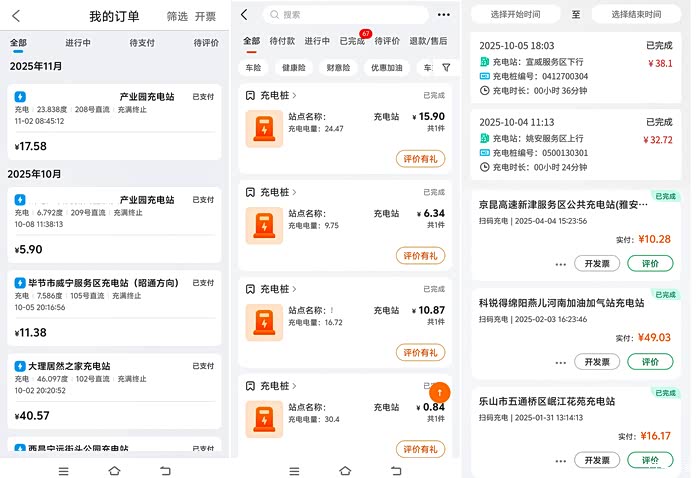700x478 pixels.
Task: Tap 评价有礼 on ¥15.90 order
Action: point(421,159)
